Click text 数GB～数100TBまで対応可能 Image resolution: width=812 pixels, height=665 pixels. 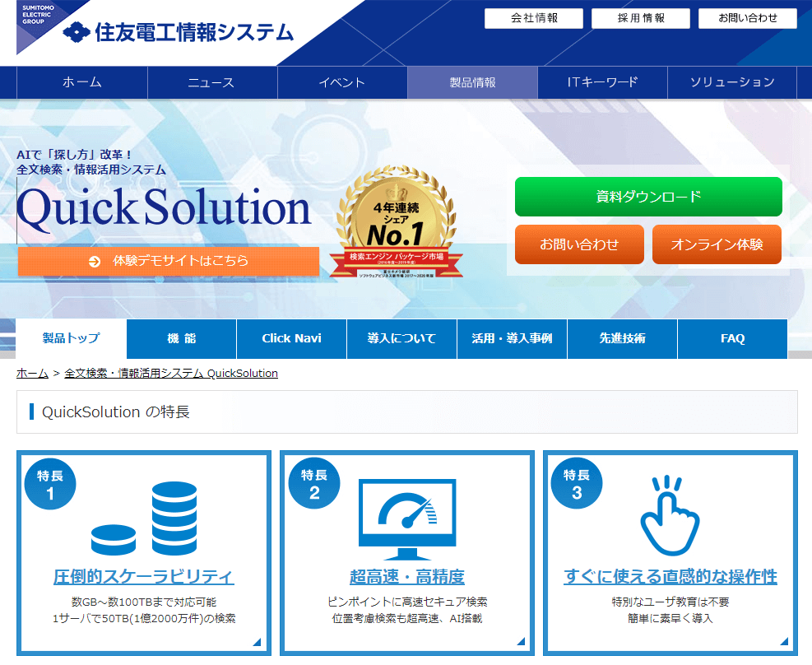pyautogui.click(x=144, y=602)
